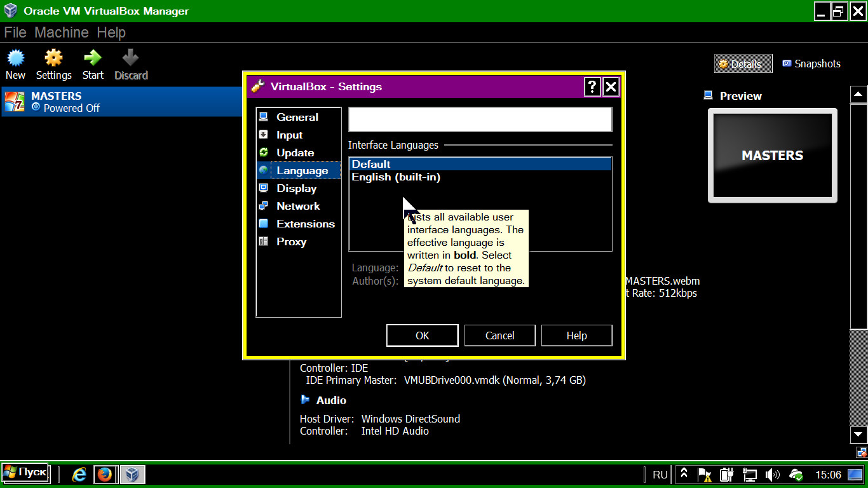868x488 pixels.
Task: Open the Input settings category
Action: (x=298, y=135)
